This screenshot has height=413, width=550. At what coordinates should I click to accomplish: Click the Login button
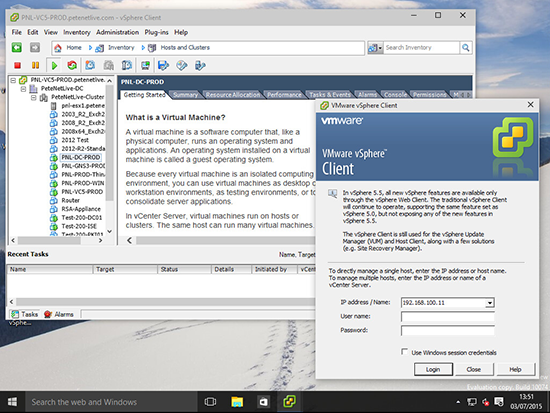tap(433, 369)
